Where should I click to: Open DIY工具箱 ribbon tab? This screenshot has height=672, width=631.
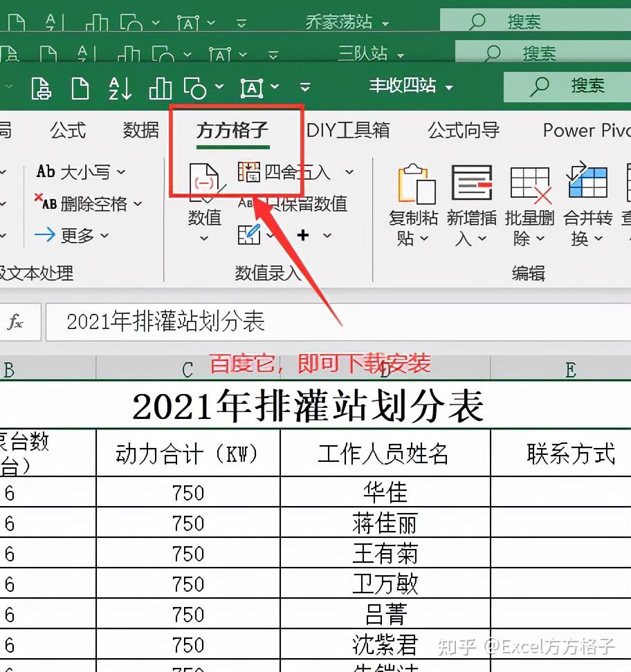click(348, 130)
